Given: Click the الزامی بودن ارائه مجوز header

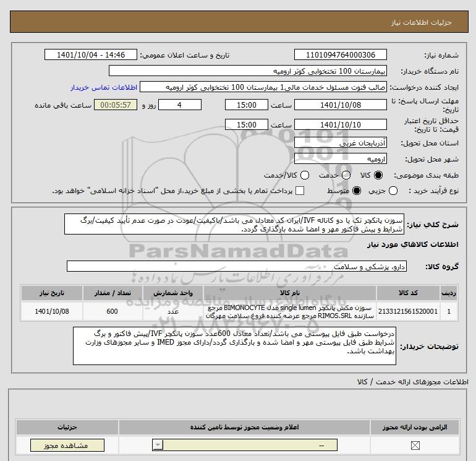Looking at the screenshot, I should [x=415, y=427].
